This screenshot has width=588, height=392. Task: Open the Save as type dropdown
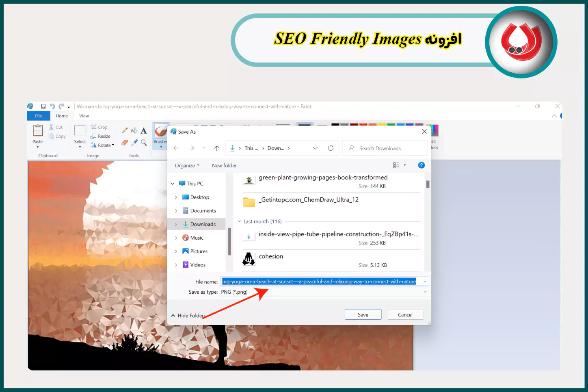pos(425,292)
